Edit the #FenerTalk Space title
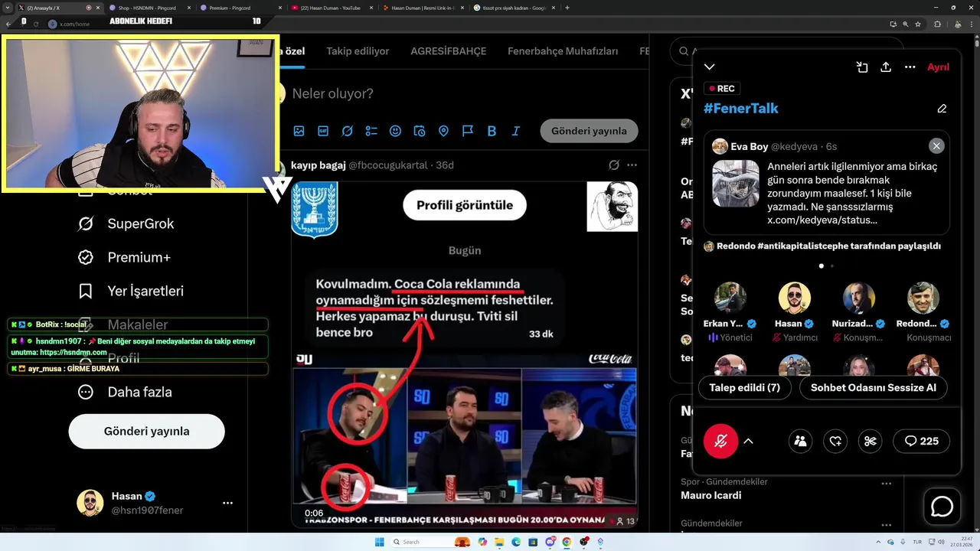 point(942,109)
